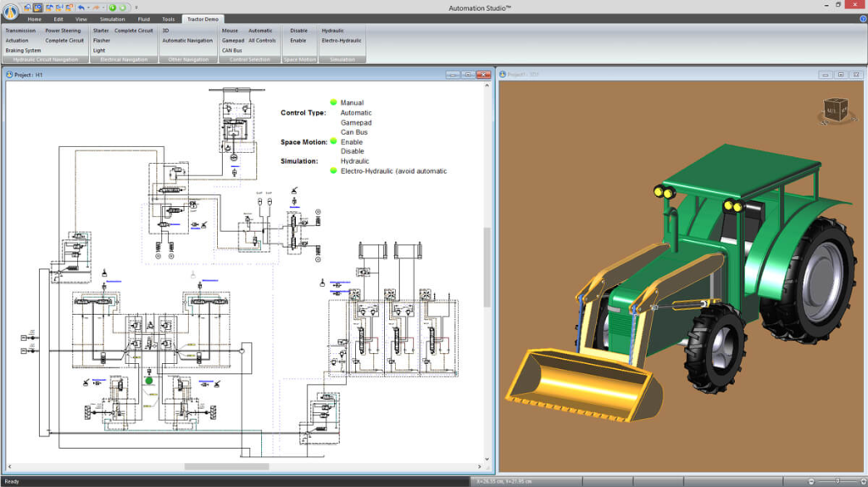868x487 pixels.
Task: Click Automatic Navigation button
Action: (187, 41)
